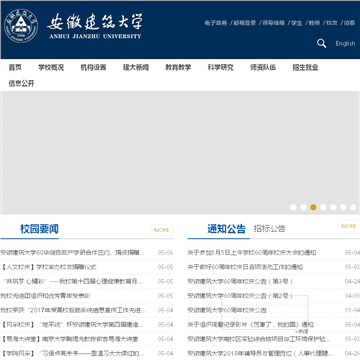Open the 建大新闻 navigation menu

[x=136, y=67]
